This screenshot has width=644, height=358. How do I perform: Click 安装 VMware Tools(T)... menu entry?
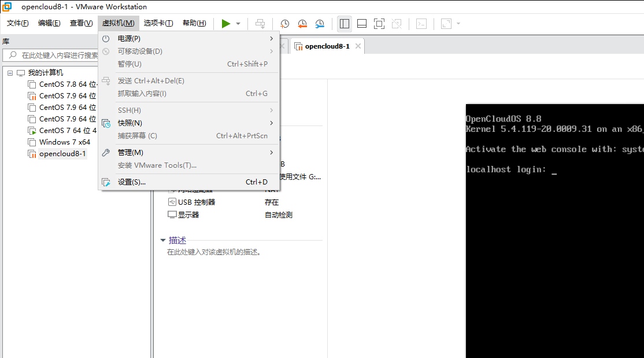coord(189,165)
